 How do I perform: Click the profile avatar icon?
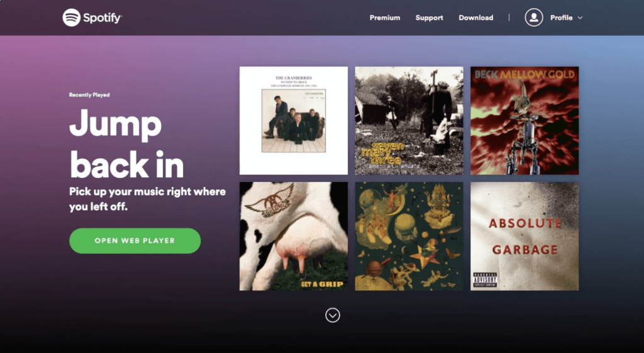(x=533, y=18)
